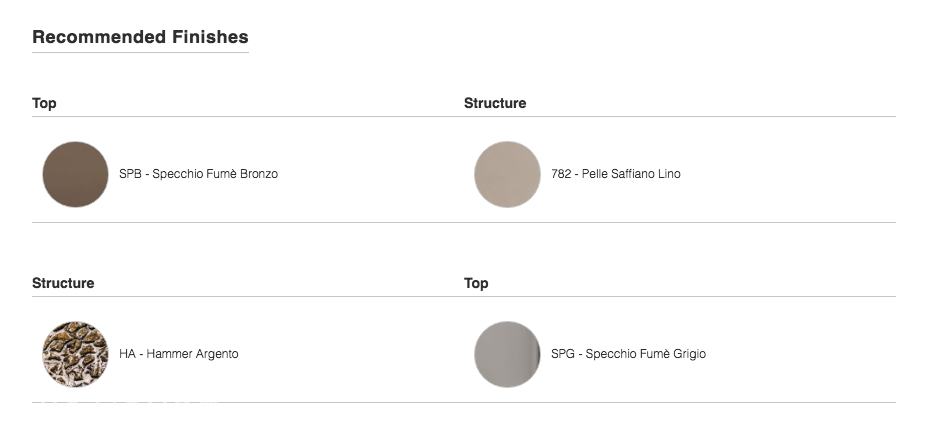
Task: Click the first row Top heading
Action: pos(44,103)
